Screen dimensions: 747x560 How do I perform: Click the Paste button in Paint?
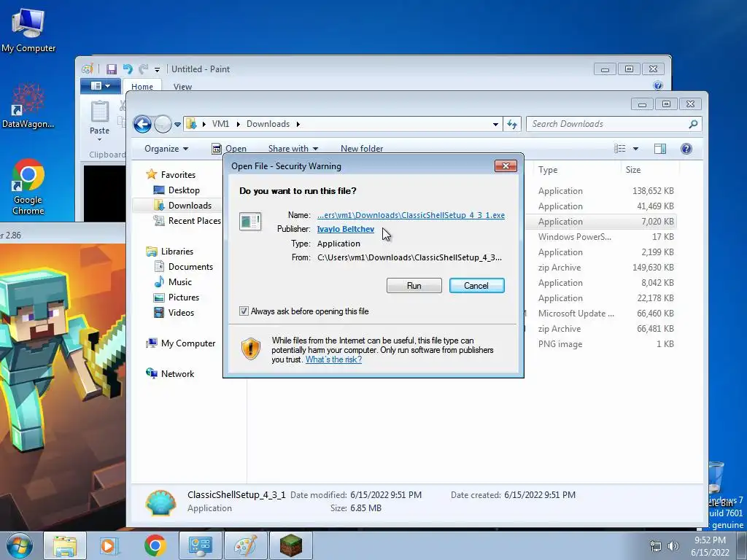click(x=99, y=120)
